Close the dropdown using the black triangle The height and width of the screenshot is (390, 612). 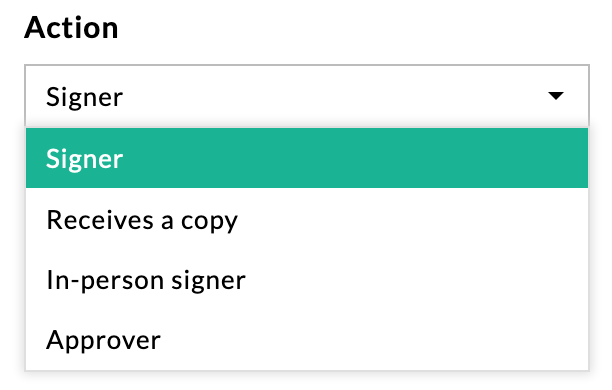pyautogui.click(x=555, y=96)
